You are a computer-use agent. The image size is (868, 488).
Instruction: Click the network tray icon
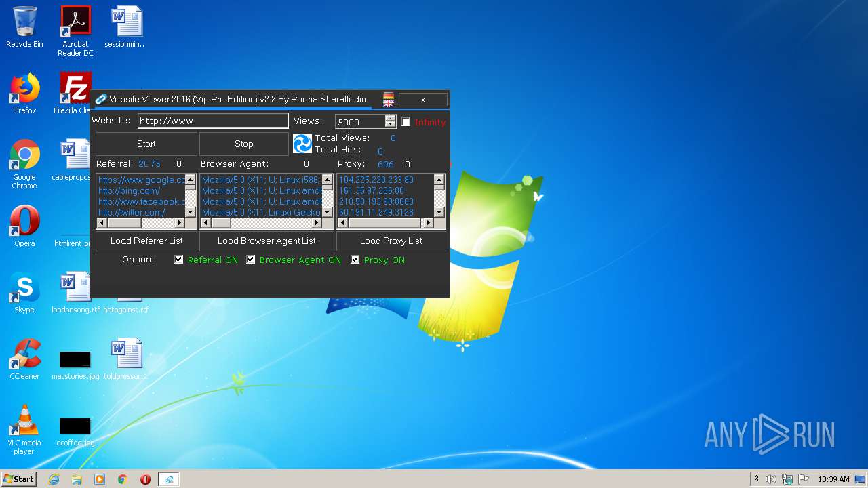pyautogui.click(x=787, y=479)
